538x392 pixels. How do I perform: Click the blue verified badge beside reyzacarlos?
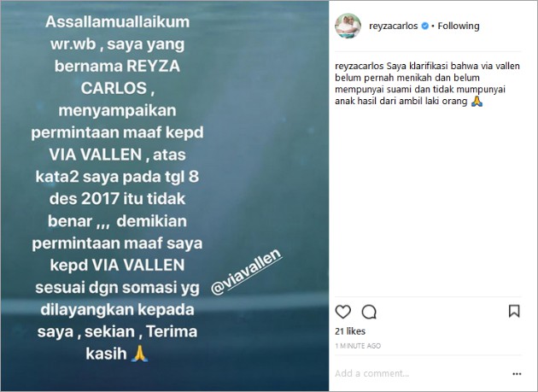tap(424, 26)
